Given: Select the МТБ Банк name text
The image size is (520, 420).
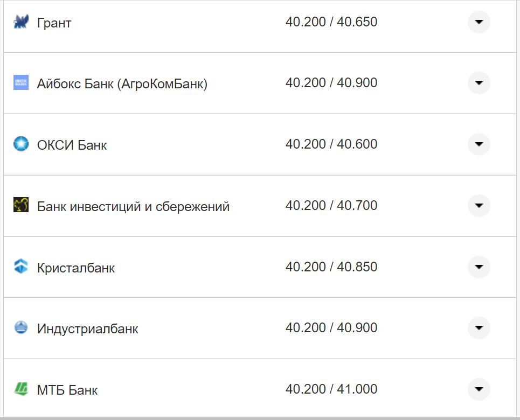Looking at the screenshot, I should (67, 389).
